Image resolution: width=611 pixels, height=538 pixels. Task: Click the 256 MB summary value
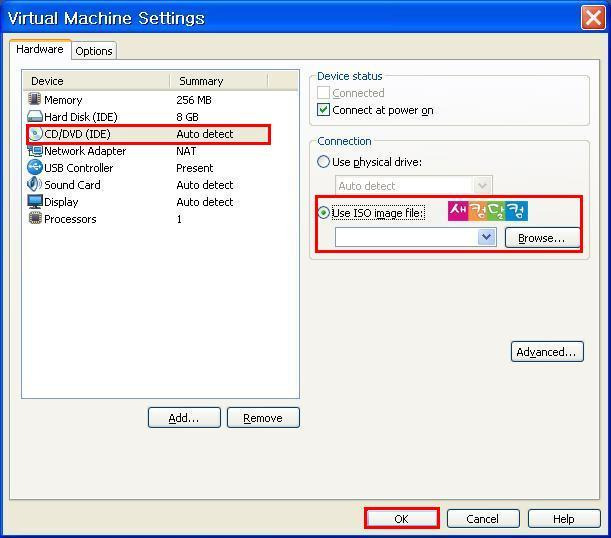point(194,100)
